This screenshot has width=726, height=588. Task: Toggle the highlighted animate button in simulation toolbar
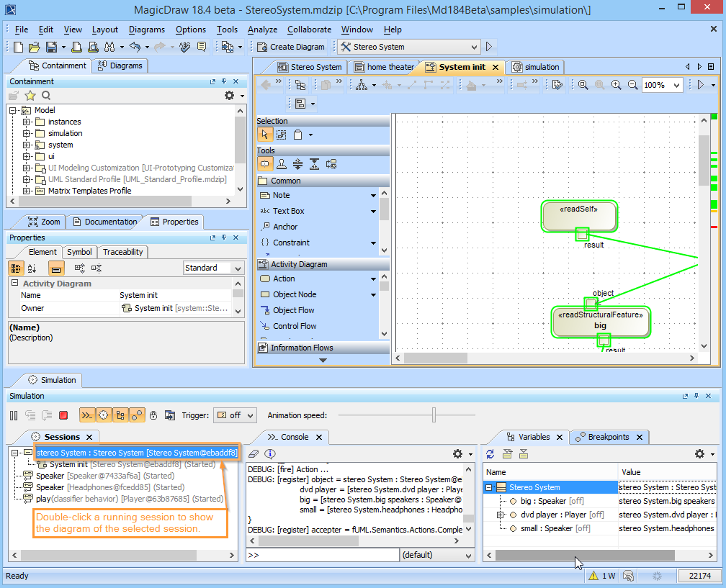102,415
